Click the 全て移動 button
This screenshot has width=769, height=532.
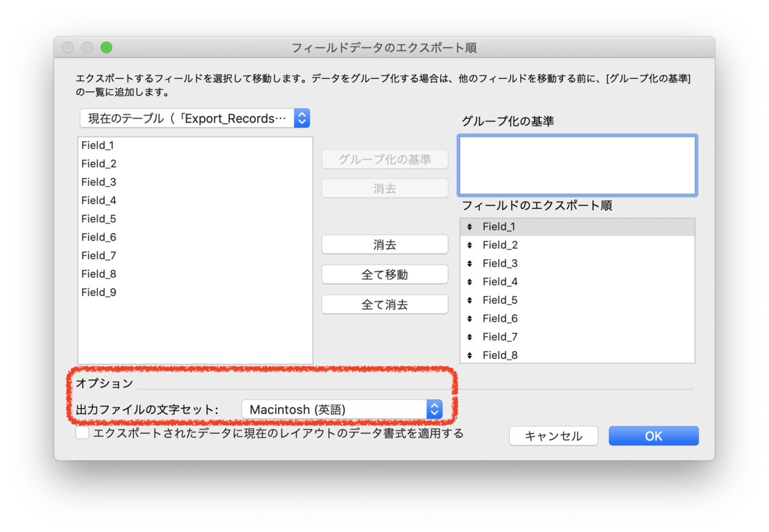pyautogui.click(x=384, y=274)
